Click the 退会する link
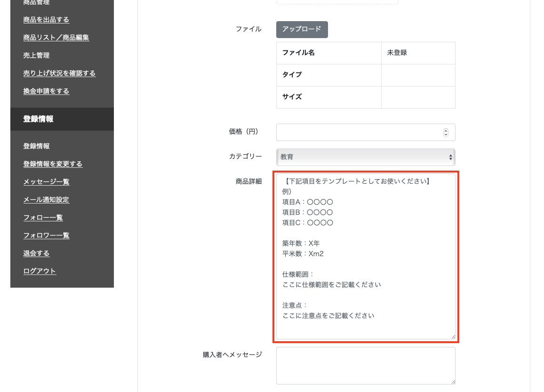This screenshot has height=392, width=544. [x=36, y=253]
